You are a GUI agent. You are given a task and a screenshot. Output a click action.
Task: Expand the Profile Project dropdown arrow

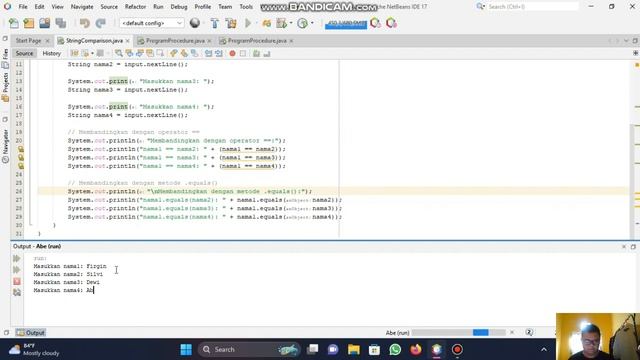(312, 23)
